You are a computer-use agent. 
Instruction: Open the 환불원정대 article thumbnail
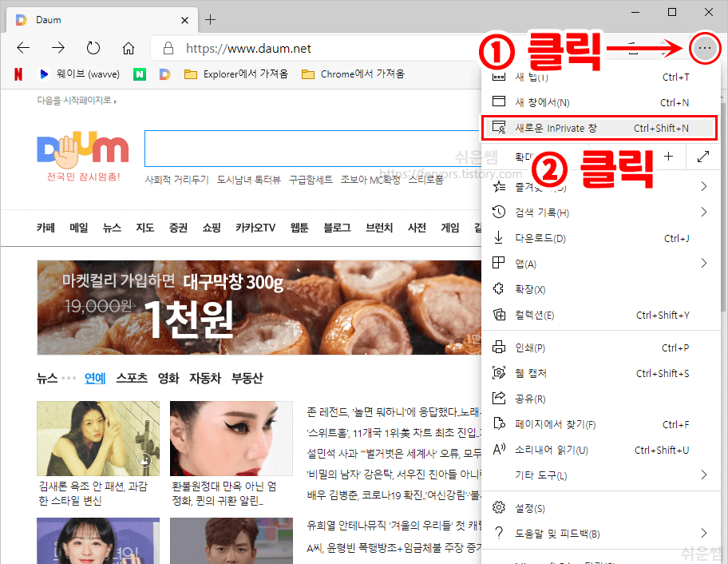[x=231, y=438]
